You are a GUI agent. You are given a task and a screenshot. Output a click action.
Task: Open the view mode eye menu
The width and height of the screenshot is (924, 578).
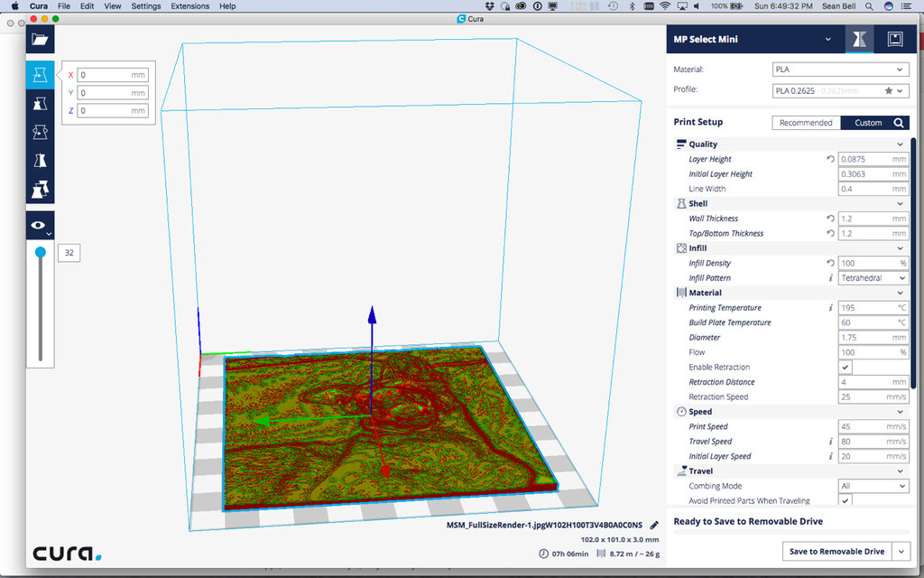tap(40, 225)
